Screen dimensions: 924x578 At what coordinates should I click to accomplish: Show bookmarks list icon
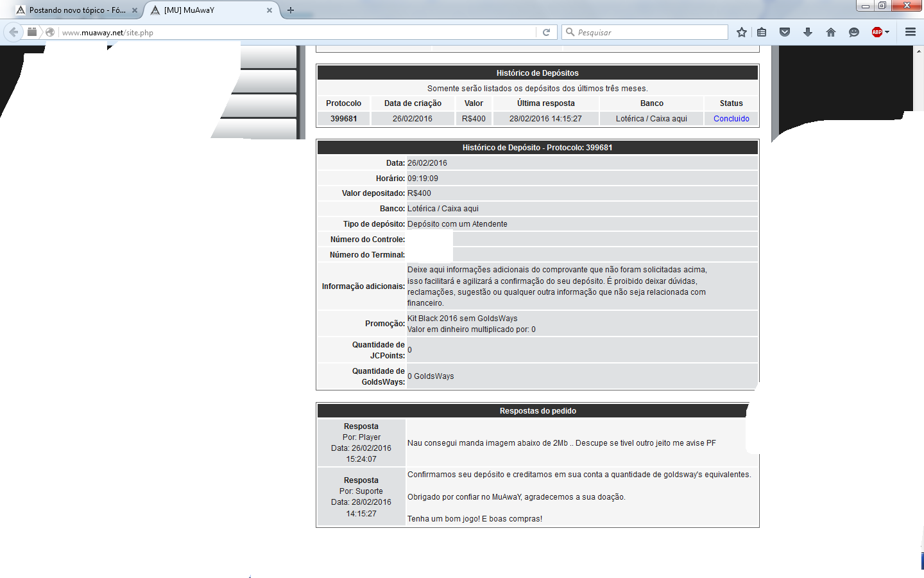point(762,32)
